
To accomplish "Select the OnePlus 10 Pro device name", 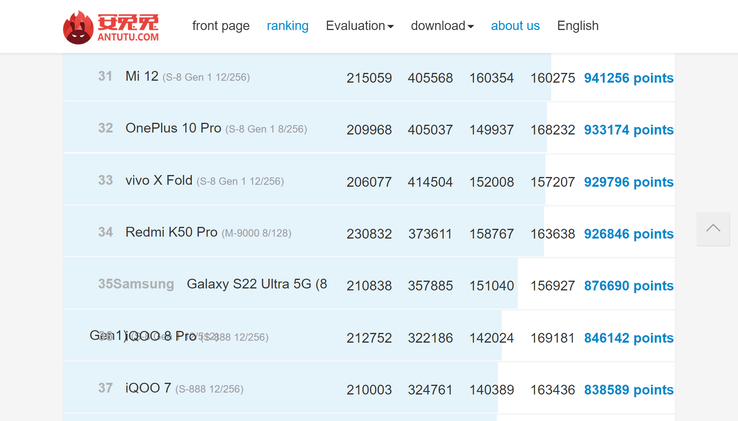I will click(173, 128).
